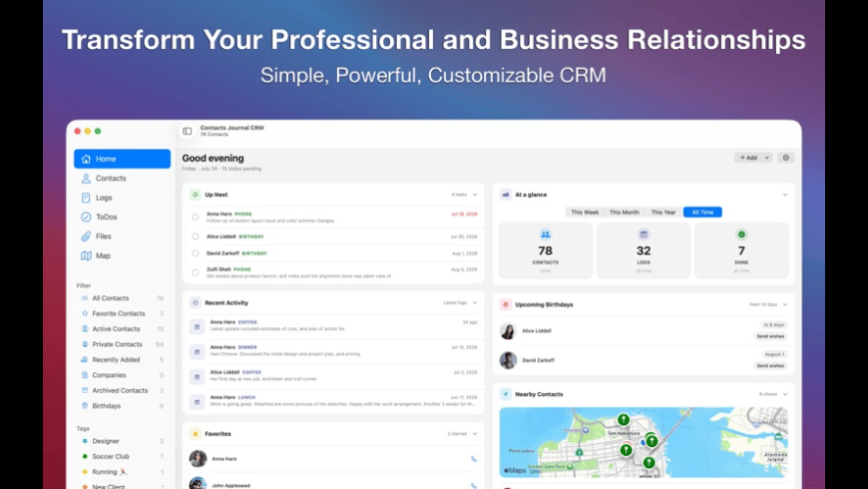The width and height of the screenshot is (868, 489).
Task: Open Map section in sidebar
Action: pos(123,255)
